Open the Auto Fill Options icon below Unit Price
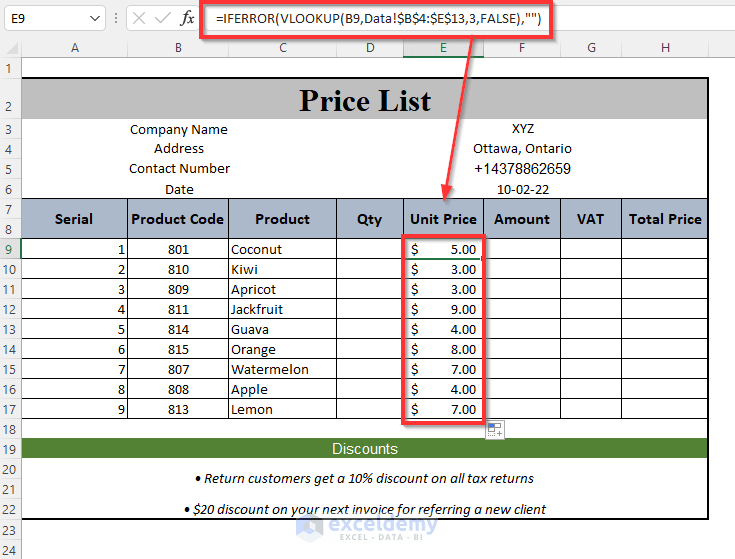This screenshot has width=735, height=559. (x=495, y=430)
